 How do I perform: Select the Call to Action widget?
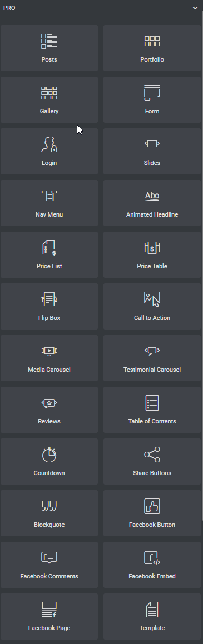152,307
